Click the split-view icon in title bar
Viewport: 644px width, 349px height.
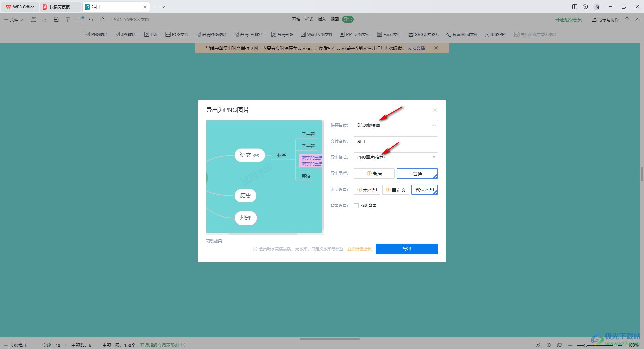[575, 7]
